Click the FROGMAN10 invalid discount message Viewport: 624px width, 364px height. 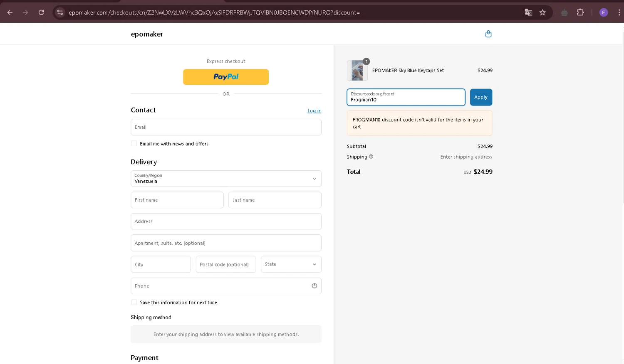tap(419, 123)
